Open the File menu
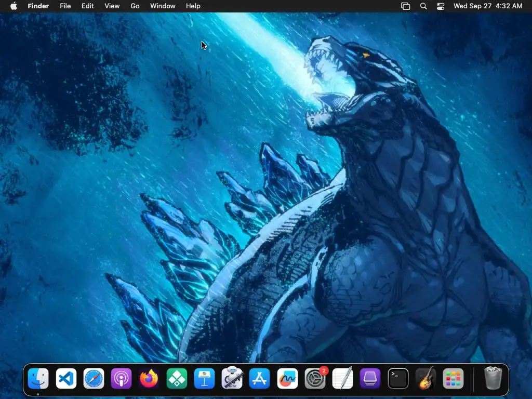The width and height of the screenshot is (532, 399). coord(65,6)
